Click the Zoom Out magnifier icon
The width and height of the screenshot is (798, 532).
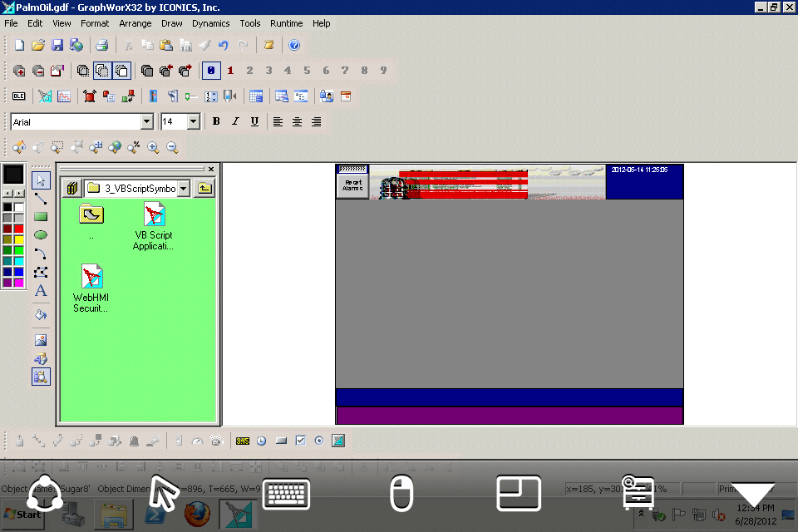(x=173, y=148)
